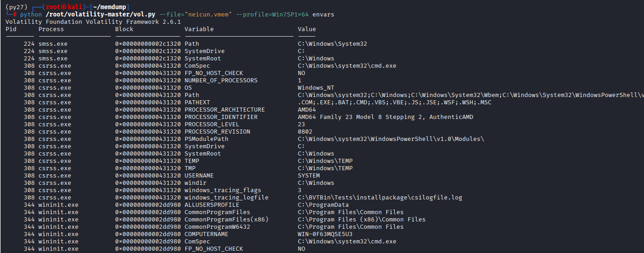Click the NUMBER_OF_PROCESSORS variable name
The image size is (644, 253).
pos(221,81)
